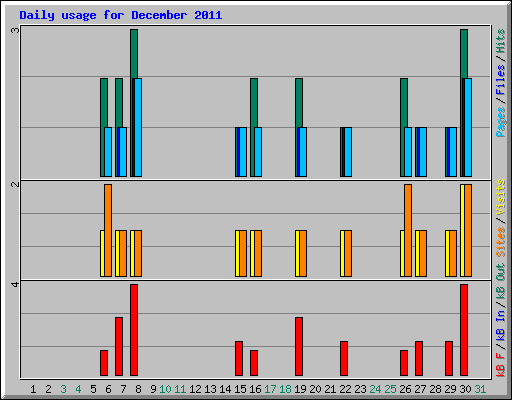Select day label "5" on the x-axis
Viewport: 512px width, 400px height.
click(x=93, y=389)
